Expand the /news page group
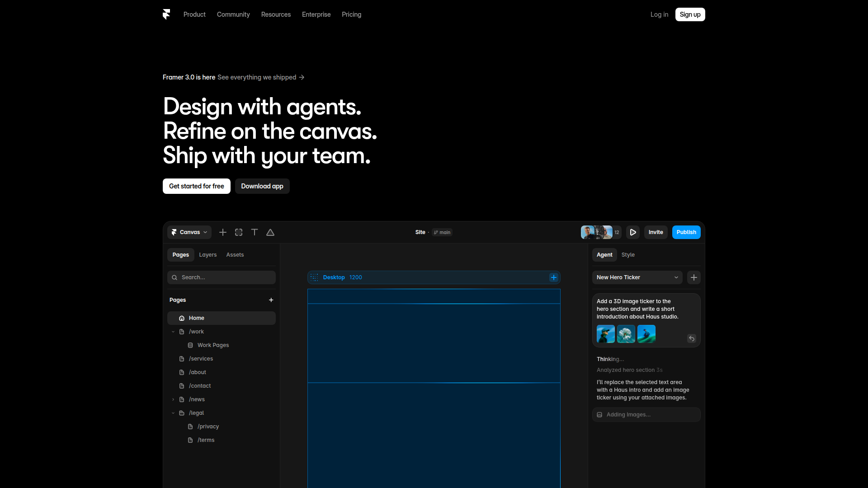 173,399
